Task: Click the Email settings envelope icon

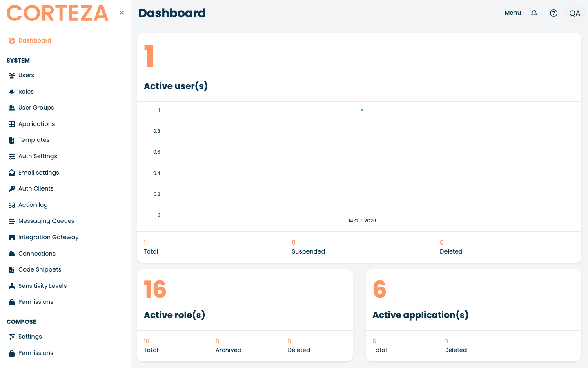Action: pos(12,173)
